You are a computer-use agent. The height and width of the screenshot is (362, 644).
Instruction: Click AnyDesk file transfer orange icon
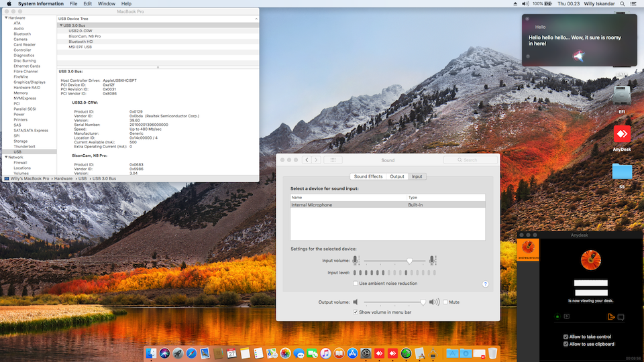pos(610,316)
